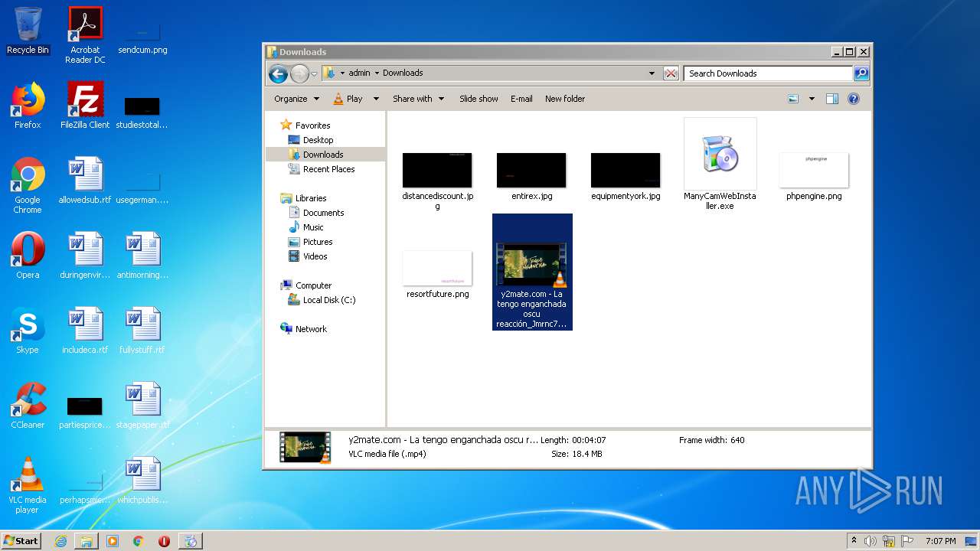Click the search magnifier icon

coord(861,73)
